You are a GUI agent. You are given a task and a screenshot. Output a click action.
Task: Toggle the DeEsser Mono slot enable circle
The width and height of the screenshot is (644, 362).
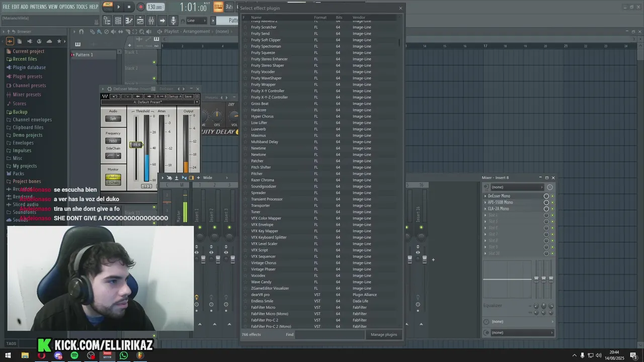[x=546, y=196]
